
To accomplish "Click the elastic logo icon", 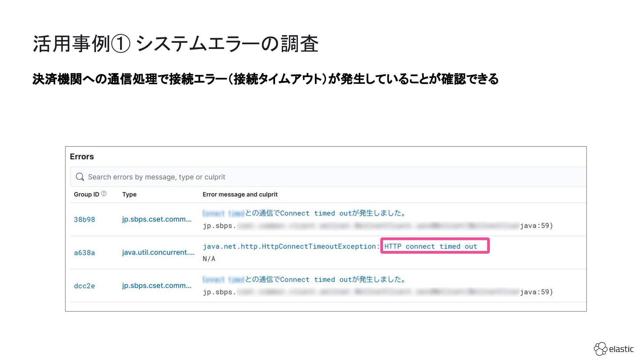I will pos(600,349).
